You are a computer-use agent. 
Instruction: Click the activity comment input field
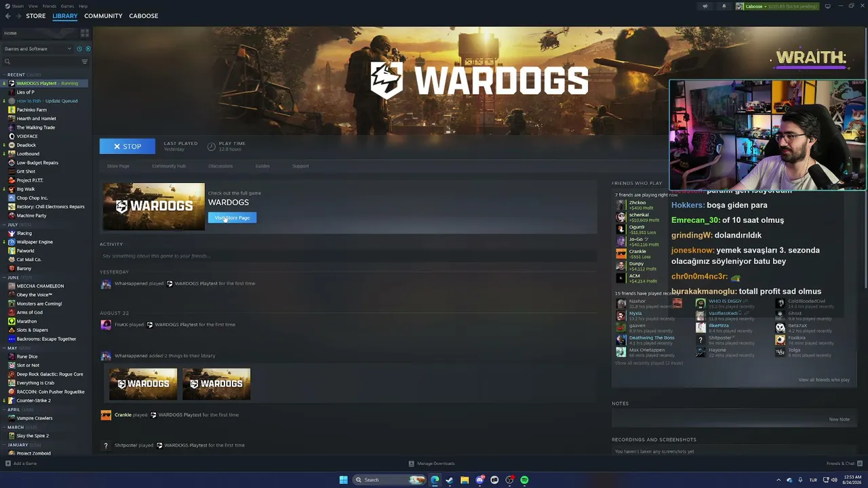pos(349,256)
